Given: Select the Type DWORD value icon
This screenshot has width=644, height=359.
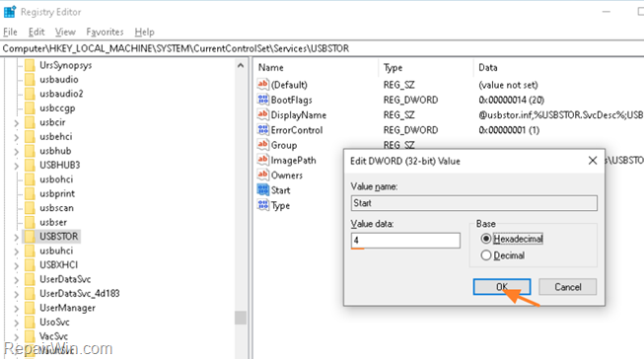Looking at the screenshot, I should pyautogui.click(x=263, y=205).
